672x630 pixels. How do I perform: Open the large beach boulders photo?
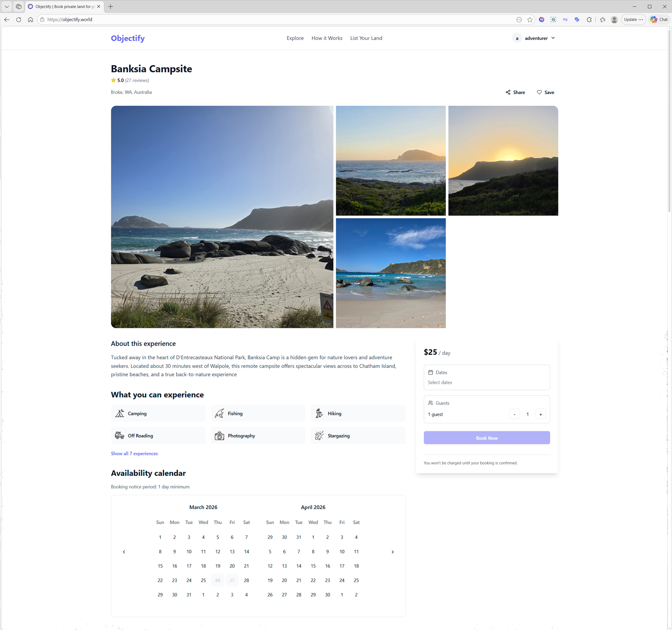pyautogui.click(x=222, y=217)
